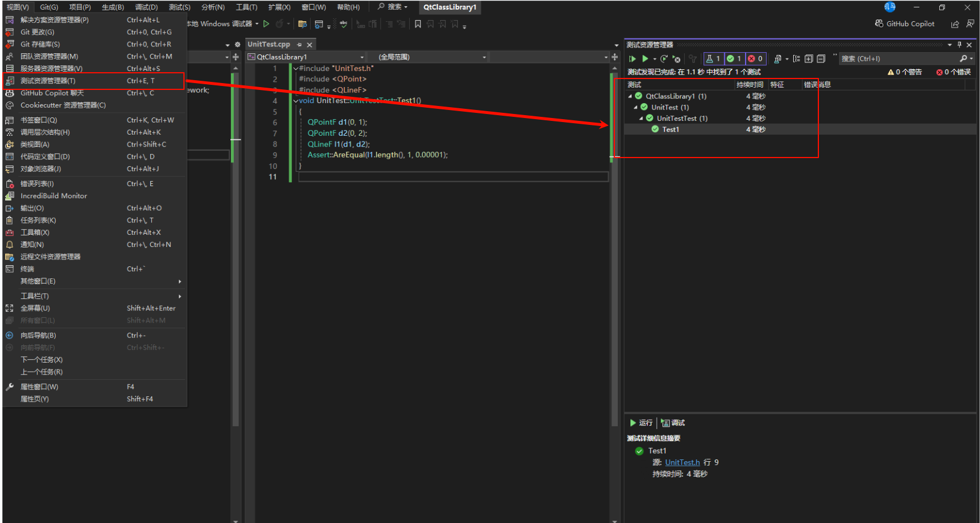Open dropdown arrow beside Run tests icon
This screenshot has height=523, width=980.
pos(654,59)
